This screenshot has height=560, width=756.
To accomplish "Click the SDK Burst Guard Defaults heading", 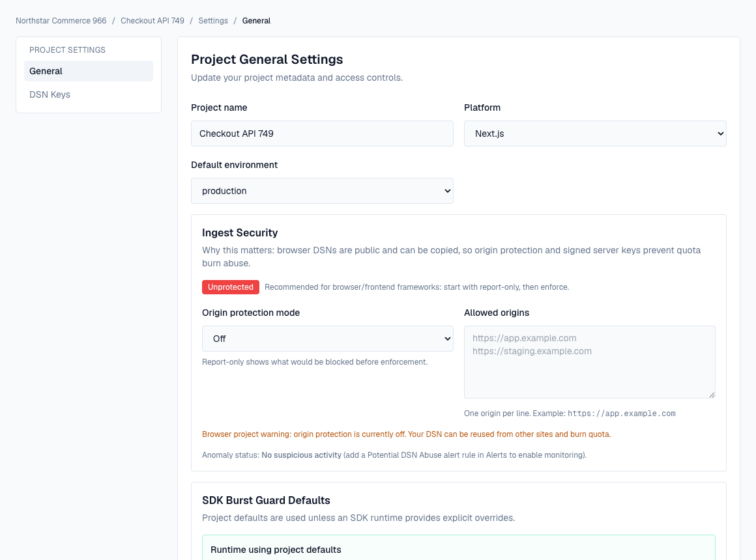I will tap(265, 500).
